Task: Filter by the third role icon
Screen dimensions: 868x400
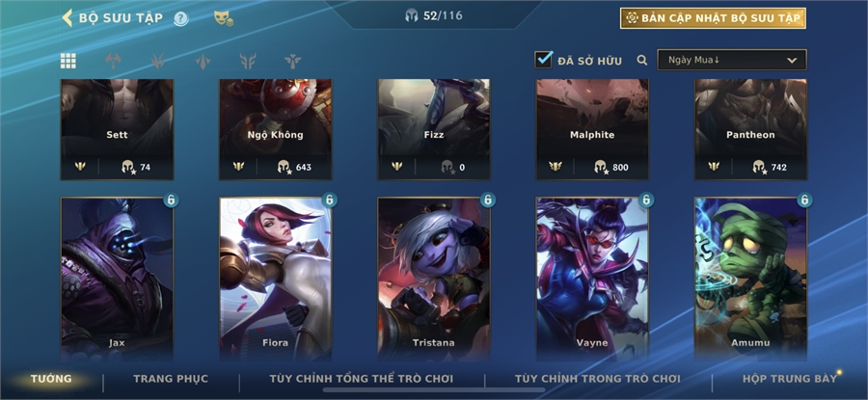Action: point(203,61)
